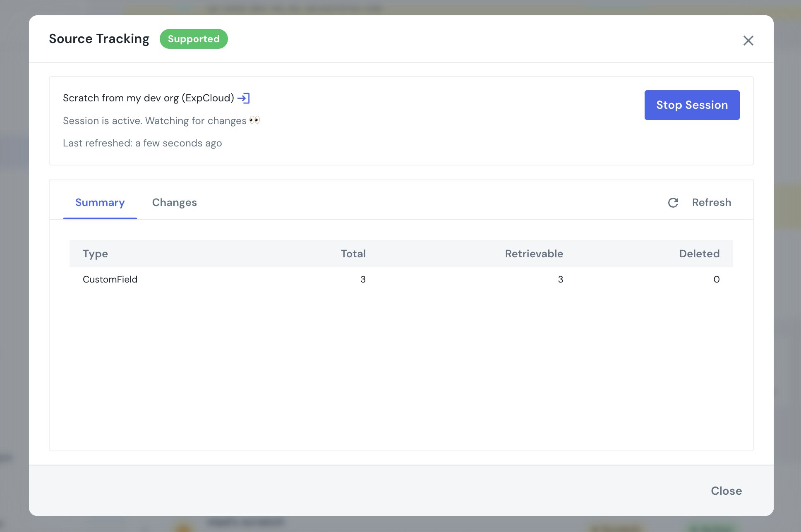Select the CustomField type cell
The image size is (801, 532).
[110, 279]
